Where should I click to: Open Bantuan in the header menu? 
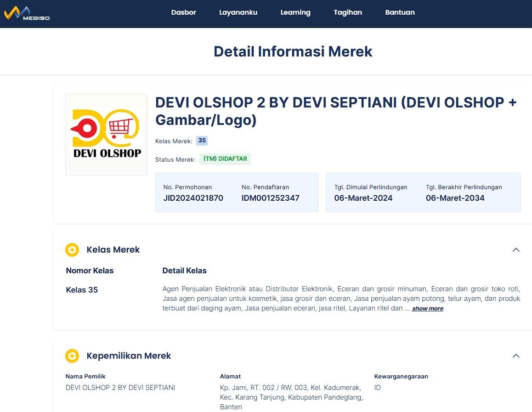pyautogui.click(x=400, y=12)
